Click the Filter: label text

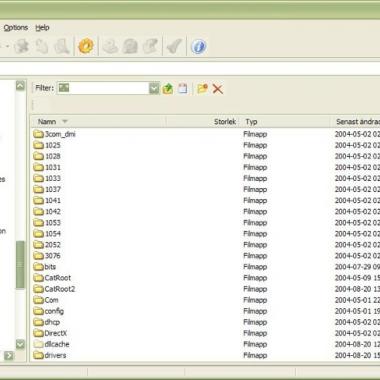pyautogui.click(x=44, y=88)
